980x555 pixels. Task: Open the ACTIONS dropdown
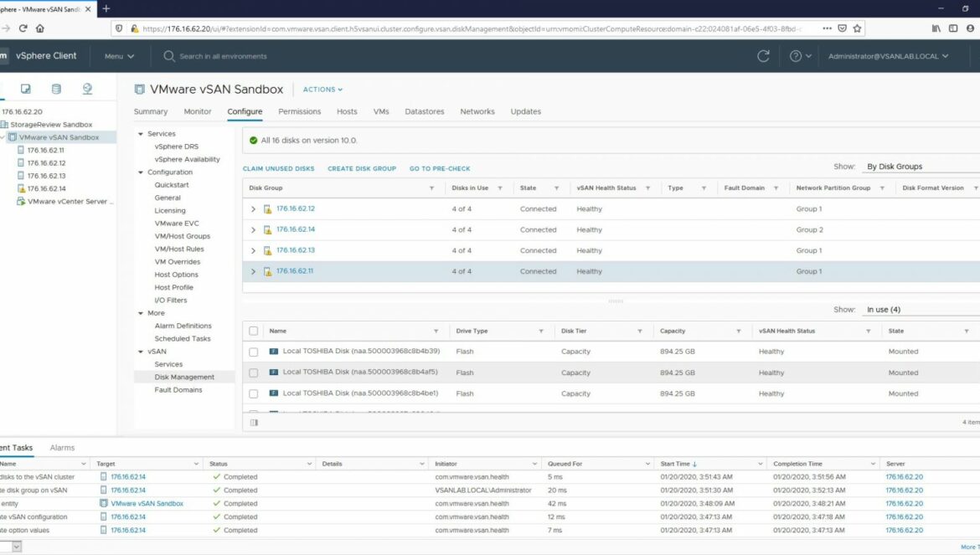322,90
